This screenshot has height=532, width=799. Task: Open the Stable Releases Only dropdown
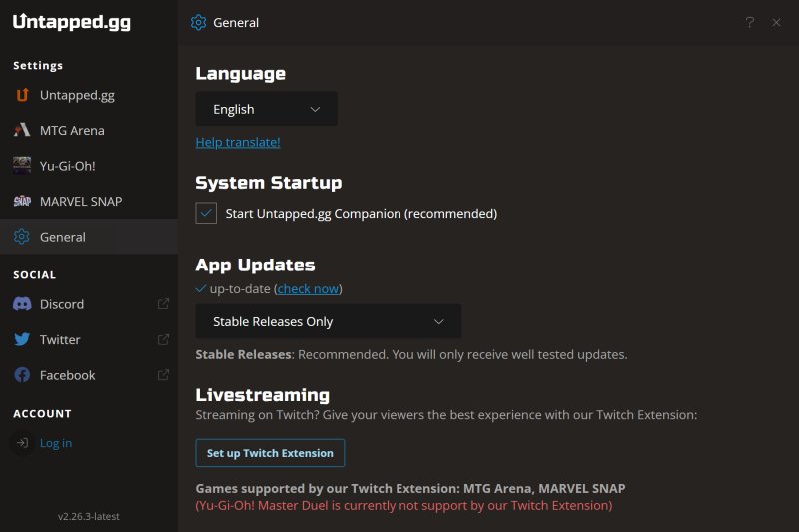pyautogui.click(x=328, y=321)
